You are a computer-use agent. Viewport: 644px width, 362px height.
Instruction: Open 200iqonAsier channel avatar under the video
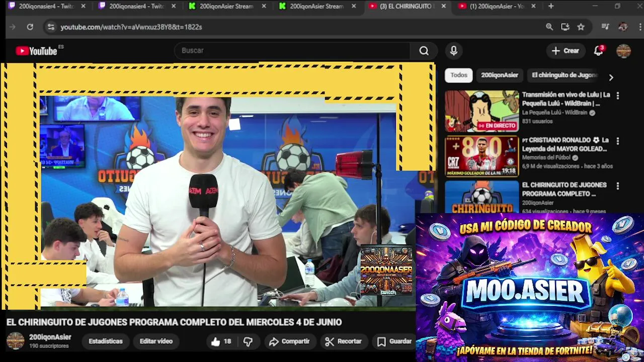pos(15,341)
